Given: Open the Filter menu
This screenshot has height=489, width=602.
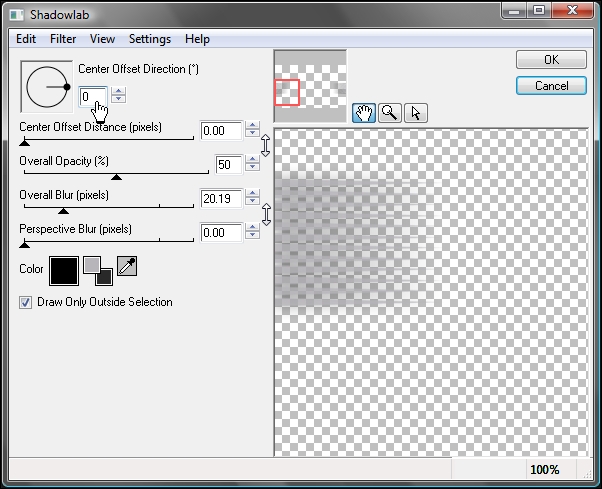Looking at the screenshot, I should coord(63,39).
